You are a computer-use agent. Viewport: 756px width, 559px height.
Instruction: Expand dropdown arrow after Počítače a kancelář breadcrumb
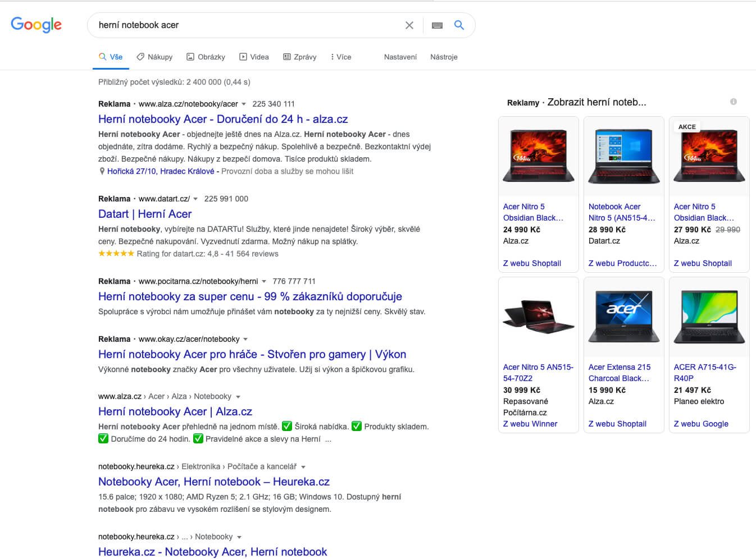(303, 467)
